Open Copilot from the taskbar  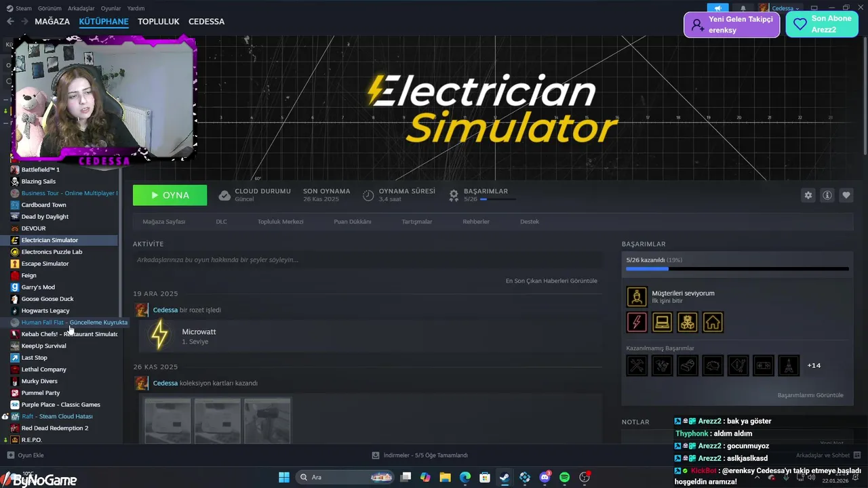[x=425, y=477]
